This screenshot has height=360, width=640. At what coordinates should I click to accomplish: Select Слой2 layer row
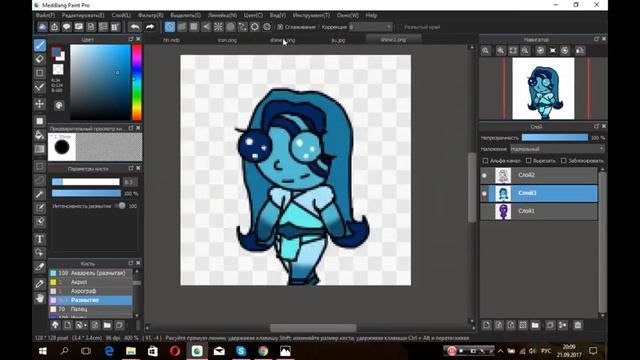(x=539, y=176)
